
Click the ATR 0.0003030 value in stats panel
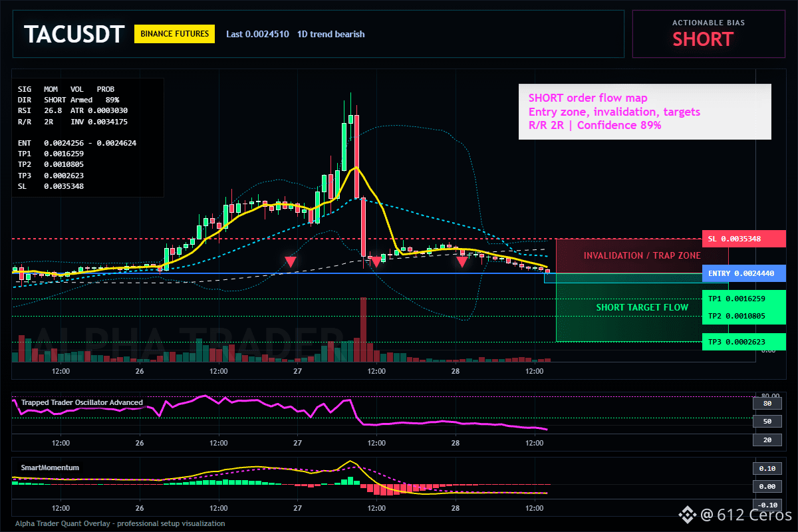click(x=99, y=110)
